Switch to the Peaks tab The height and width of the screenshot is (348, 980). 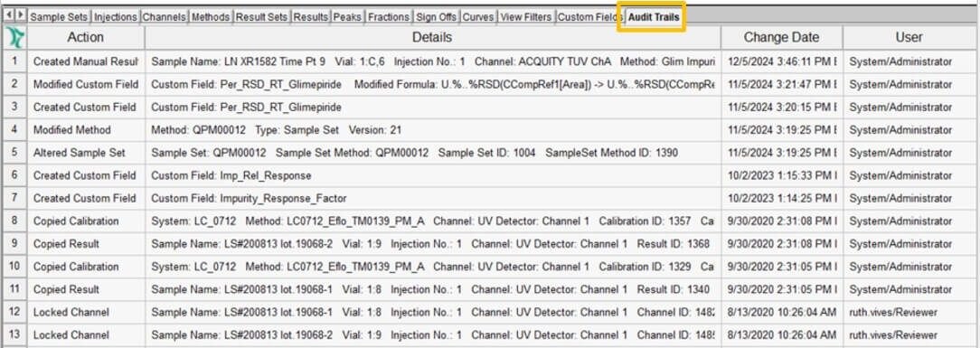(347, 17)
